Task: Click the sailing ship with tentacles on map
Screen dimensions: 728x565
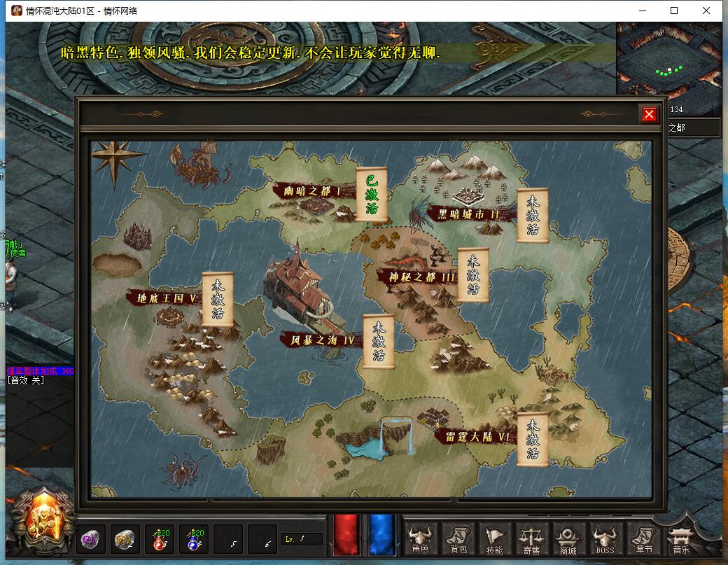Action: [201, 163]
